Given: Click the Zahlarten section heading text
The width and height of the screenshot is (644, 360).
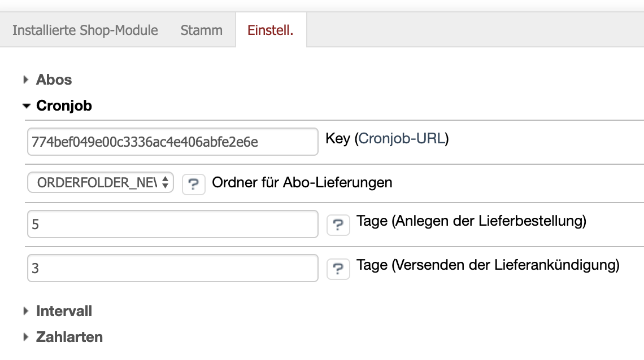Looking at the screenshot, I should pyautogui.click(x=69, y=337).
